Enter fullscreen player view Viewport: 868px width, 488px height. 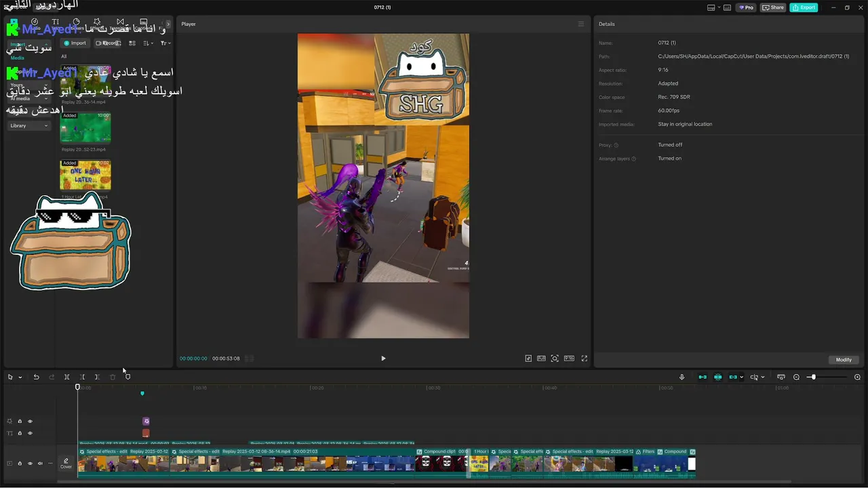pyautogui.click(x=584, y=359)
